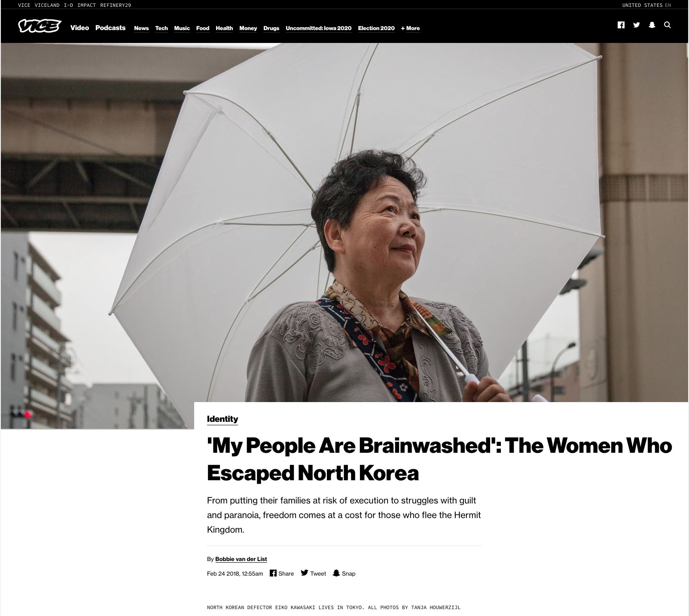This screenshot has height=616, width=689.
Task: Visit VICELAND in top bar
Action: tap(47, 5)
